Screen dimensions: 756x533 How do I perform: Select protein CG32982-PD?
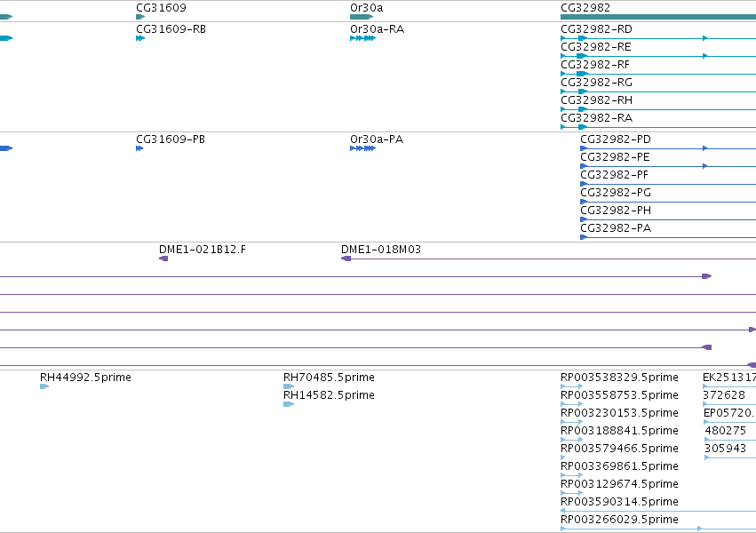click(x=616, y=139)
